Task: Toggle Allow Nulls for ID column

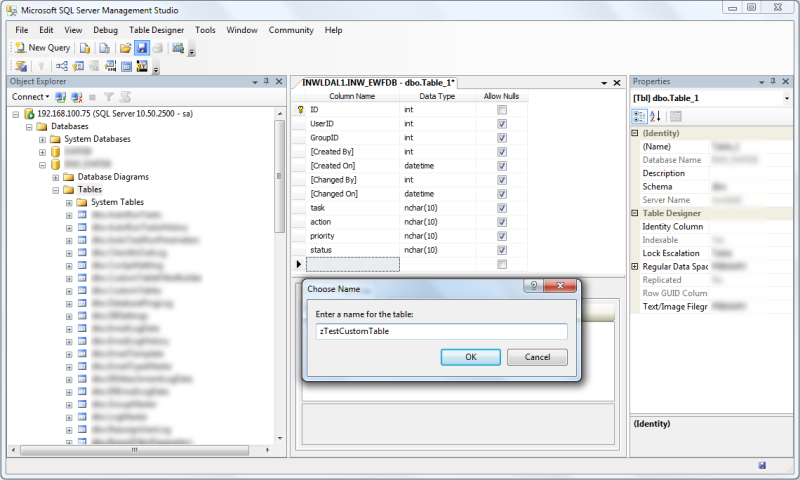Action: click(x=502, y=110)
